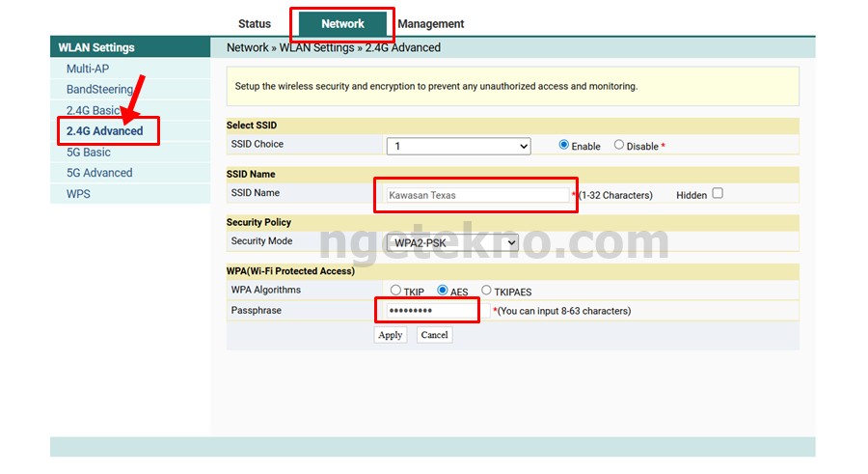Click the Passphrase input field
868x474 pixels.
(426, 311)
